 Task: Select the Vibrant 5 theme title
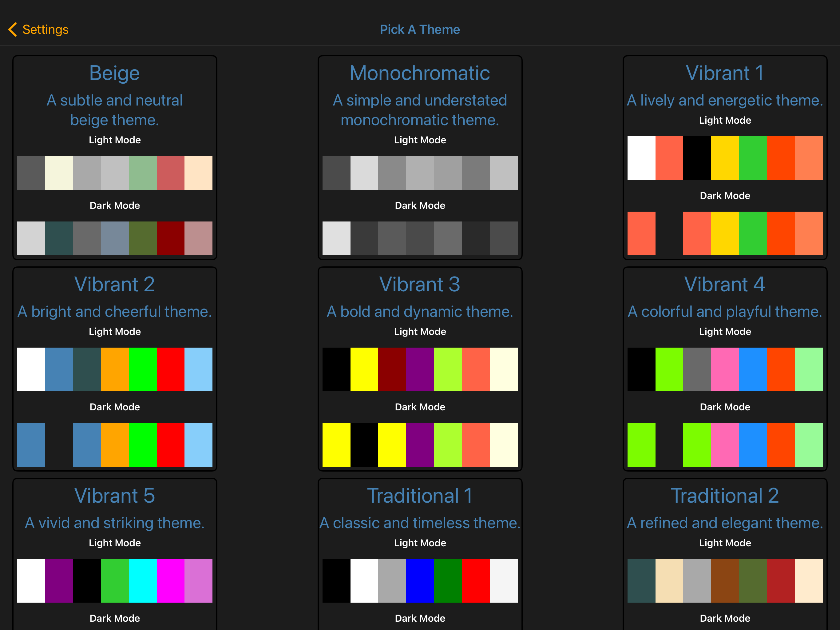point(115,496)
